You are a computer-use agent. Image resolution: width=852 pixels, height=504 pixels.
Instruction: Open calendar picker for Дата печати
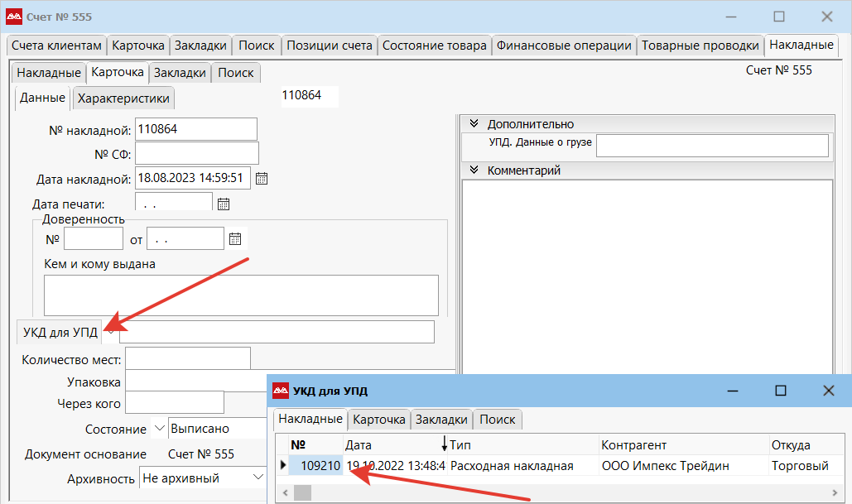[223, 204]
